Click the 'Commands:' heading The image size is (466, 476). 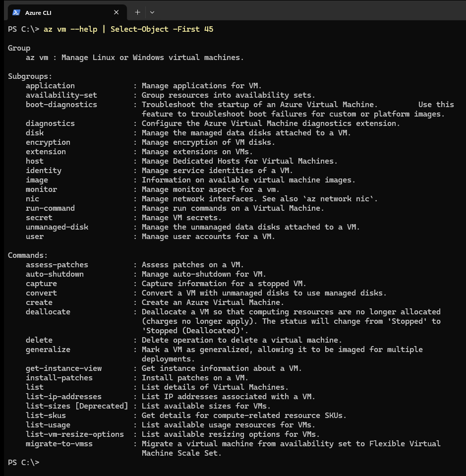[28, 255]
